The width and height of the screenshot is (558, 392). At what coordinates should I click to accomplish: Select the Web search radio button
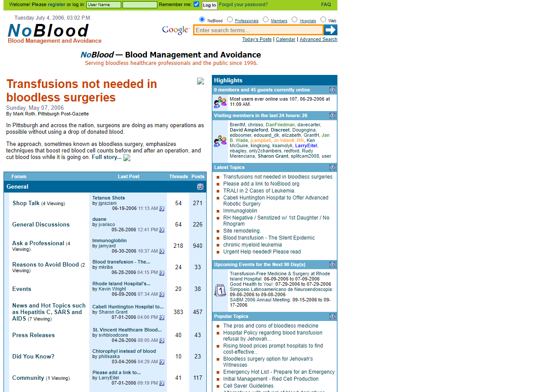click(323, 20)
